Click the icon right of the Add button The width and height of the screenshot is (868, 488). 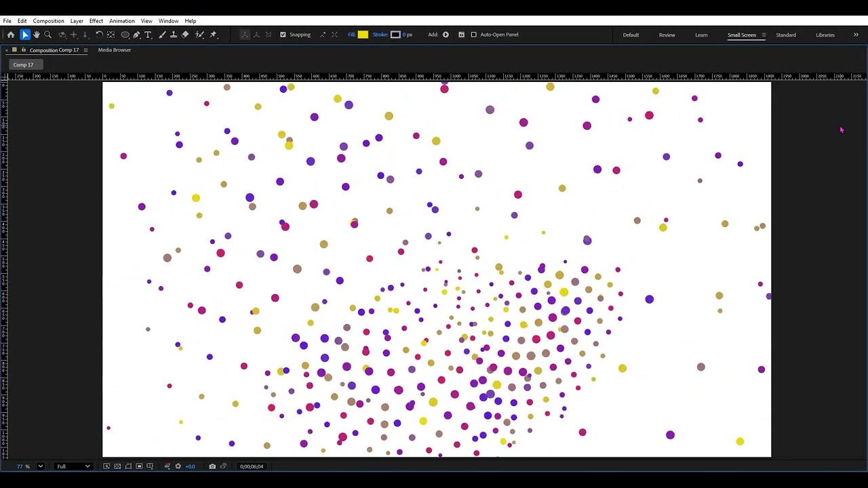click(461, 35)
